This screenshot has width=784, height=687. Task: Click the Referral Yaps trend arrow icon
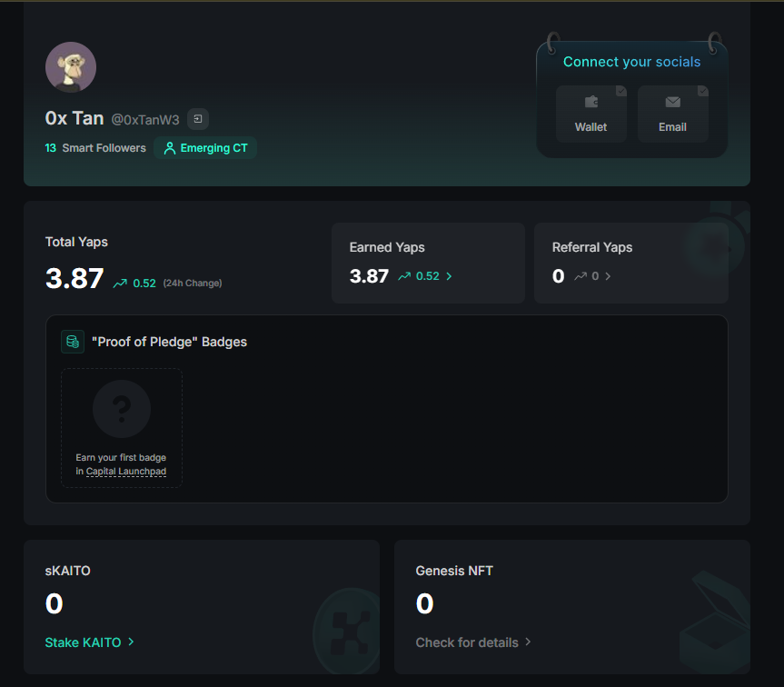tap(580, 276)
